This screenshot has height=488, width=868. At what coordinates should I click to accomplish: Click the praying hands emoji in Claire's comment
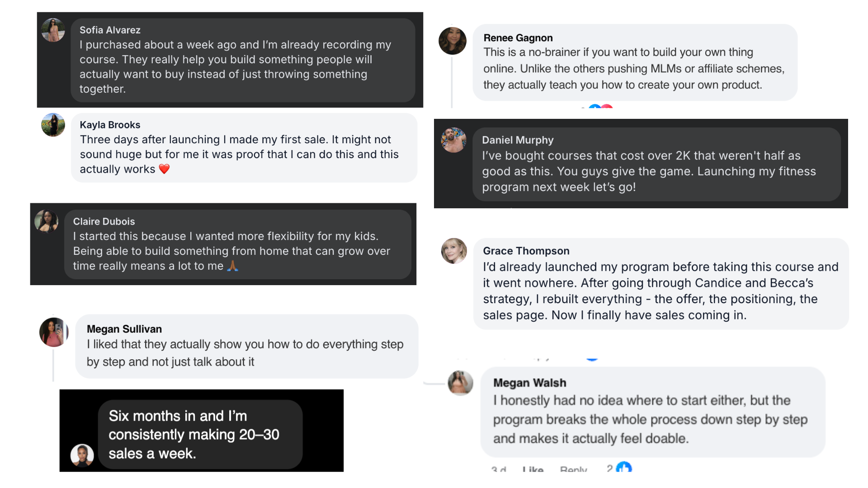point(232,266)
